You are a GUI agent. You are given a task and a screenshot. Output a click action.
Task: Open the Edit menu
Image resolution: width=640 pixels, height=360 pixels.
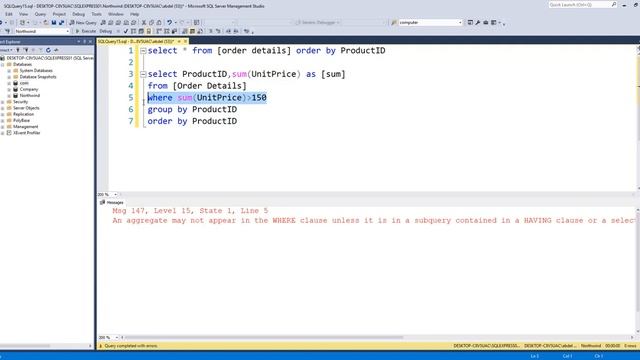(9, 14)
